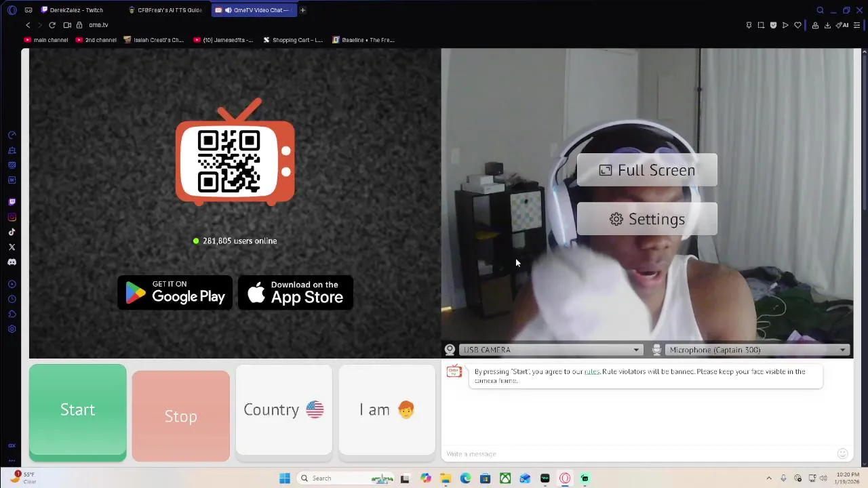Open the USB CAMERA device dropdown
The height and width of the screenshot is (488, 868).
tap(550, 350)
